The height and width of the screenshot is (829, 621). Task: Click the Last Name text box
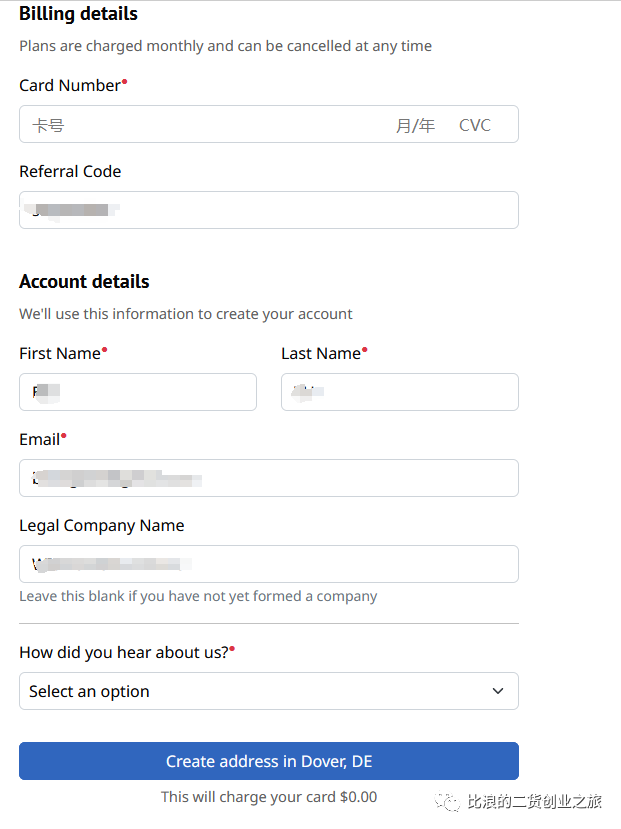(x=400, y=392)
